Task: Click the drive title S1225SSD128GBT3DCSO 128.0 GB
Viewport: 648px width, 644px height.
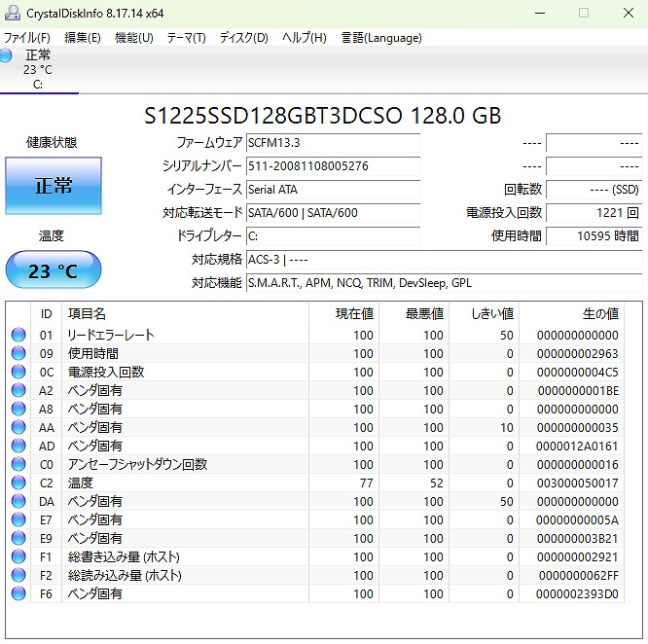Action: pos(322,116)
